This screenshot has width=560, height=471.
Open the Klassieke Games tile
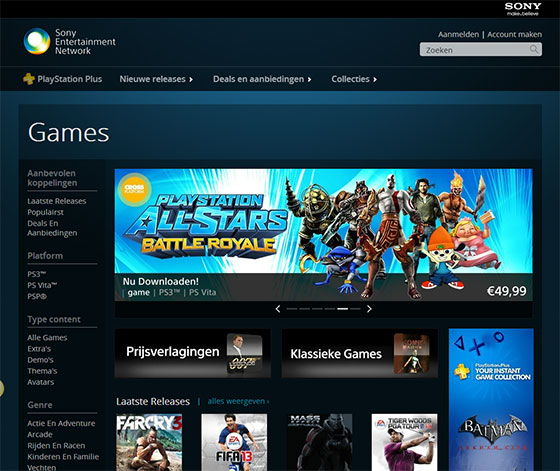[x=360, y=353]
